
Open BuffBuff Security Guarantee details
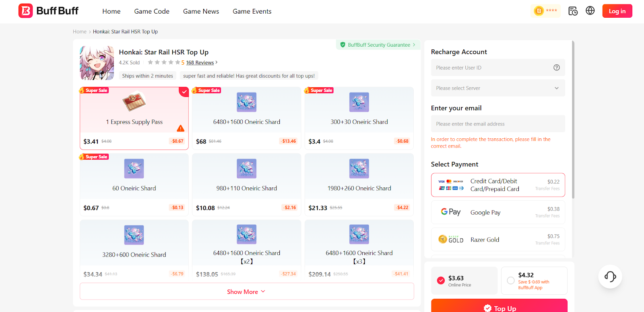(378, 45)
